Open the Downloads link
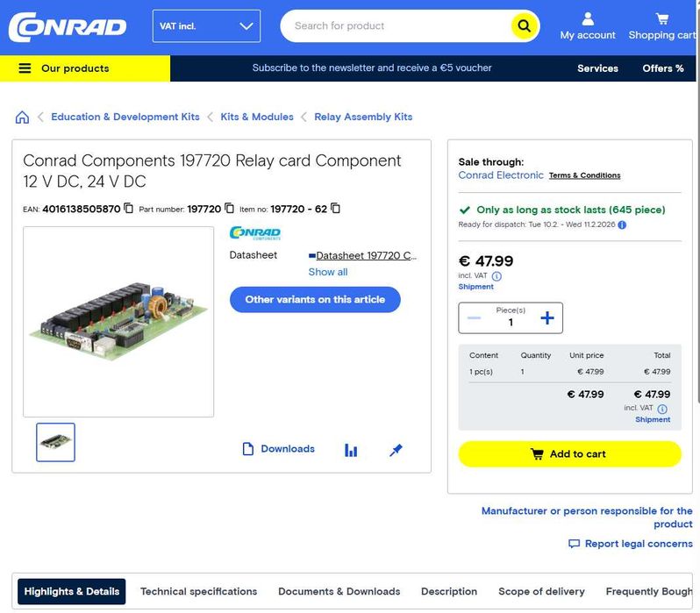 pyautogui.click(x=279, y=449)
